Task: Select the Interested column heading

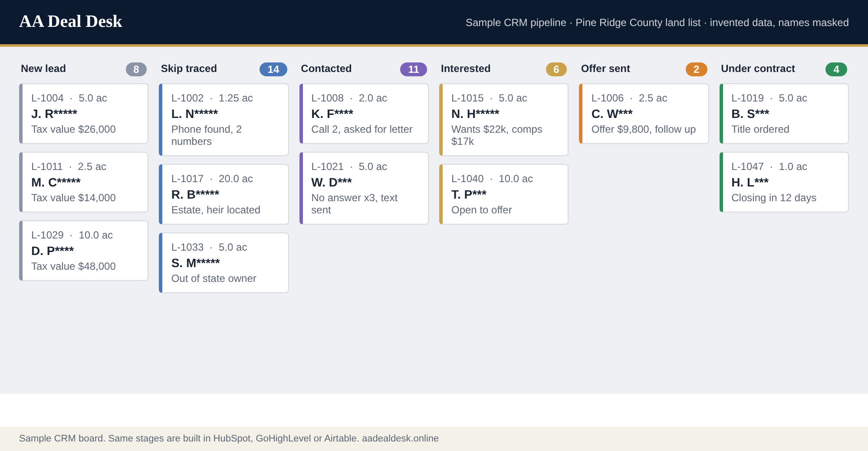Action: pyautogui.click(x=466, y=69)
